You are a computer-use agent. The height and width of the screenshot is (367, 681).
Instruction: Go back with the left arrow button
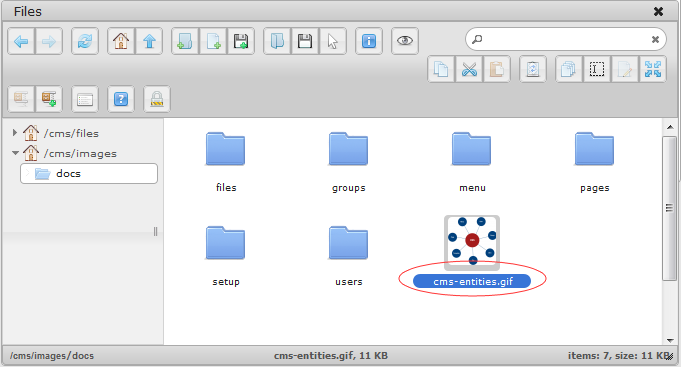coord(21,41)
